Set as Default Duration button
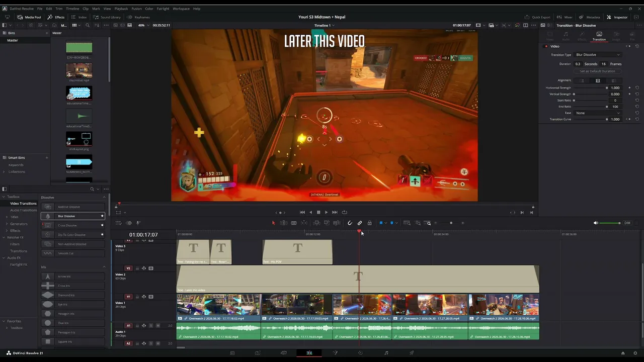The image size is (644, 362). 597,71
